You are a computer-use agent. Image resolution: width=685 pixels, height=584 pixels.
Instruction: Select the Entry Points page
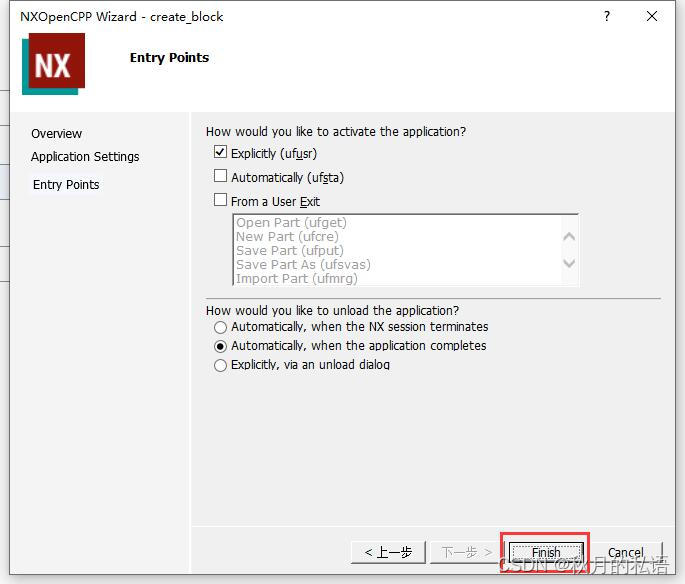[x=66, y=185]
